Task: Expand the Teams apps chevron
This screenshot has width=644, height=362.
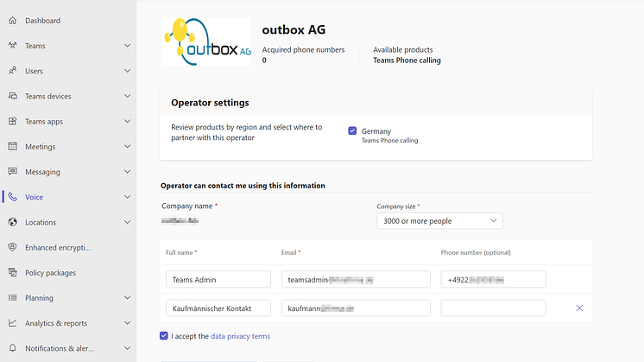Action: [127, 121]
